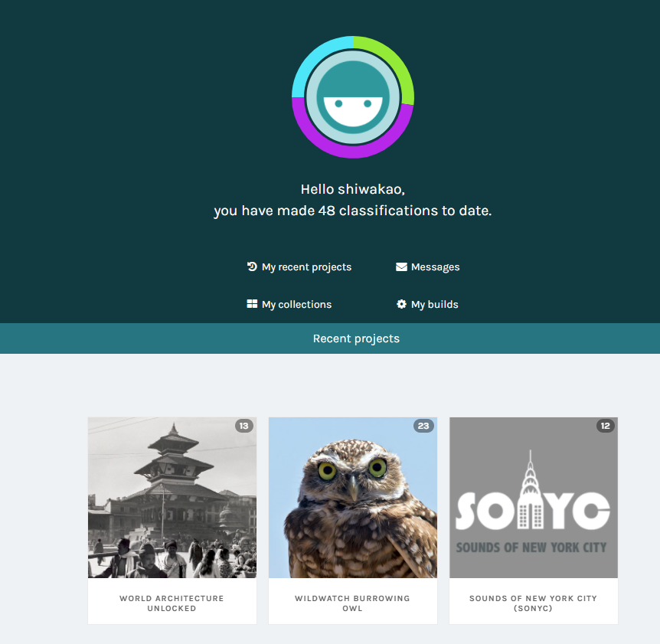This screenshot has height=644, width=660.
Task: Click the Hello shiwakao greeting text
Action: 353,189
